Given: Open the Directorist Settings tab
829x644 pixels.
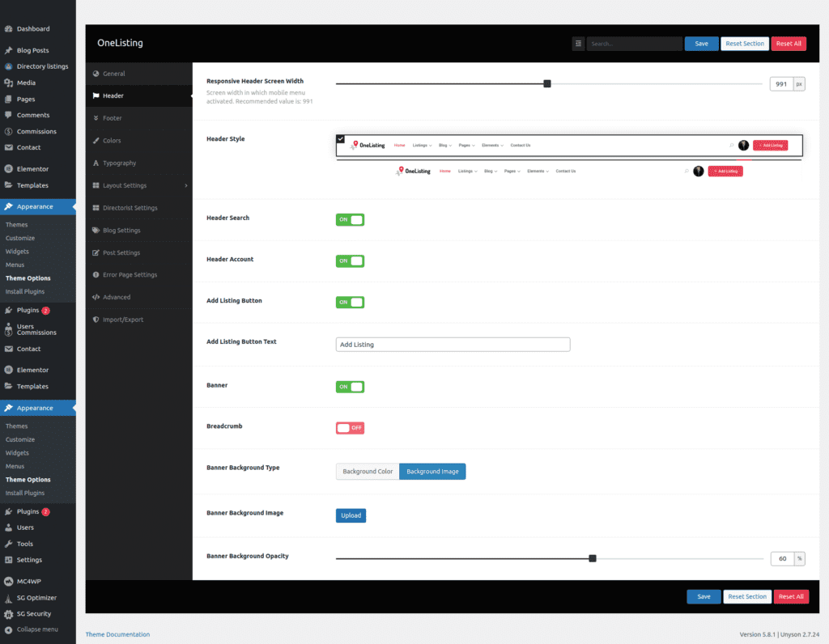Looking at the screenshot, I should [x=130, y=208].
